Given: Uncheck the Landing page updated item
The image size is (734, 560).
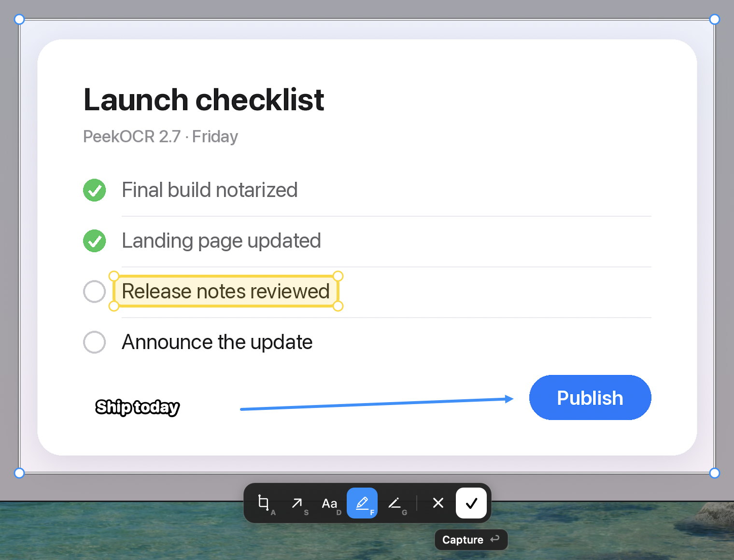Looking at the screenshot, I should [95, 241].
